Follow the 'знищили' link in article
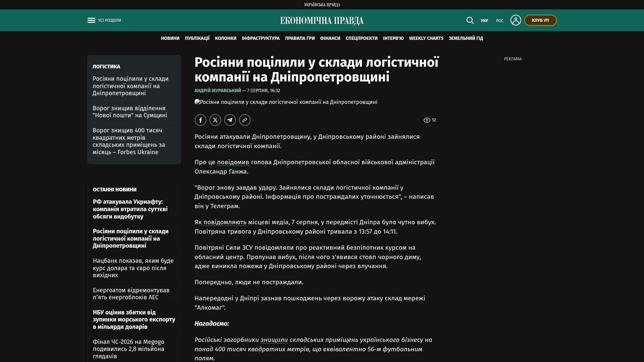644x362 pixels. tap(274, 340)
